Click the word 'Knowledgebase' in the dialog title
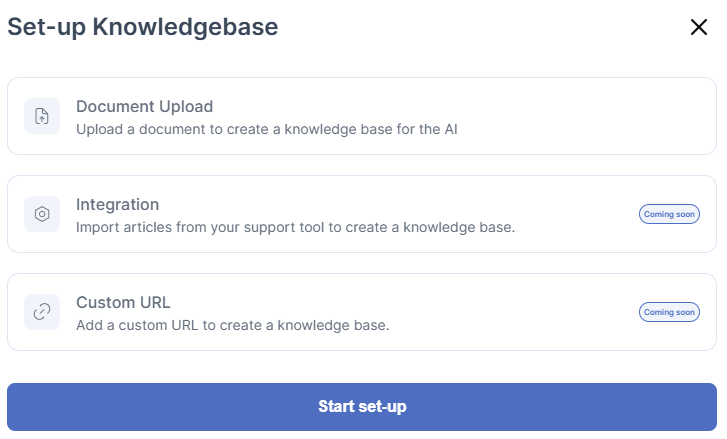 point(185,27)
